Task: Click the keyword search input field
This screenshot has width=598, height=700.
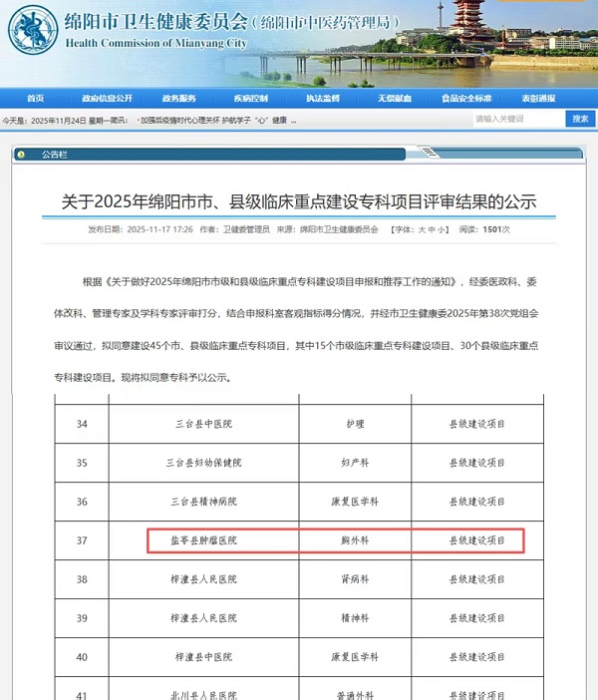Action: pos(518,119)
